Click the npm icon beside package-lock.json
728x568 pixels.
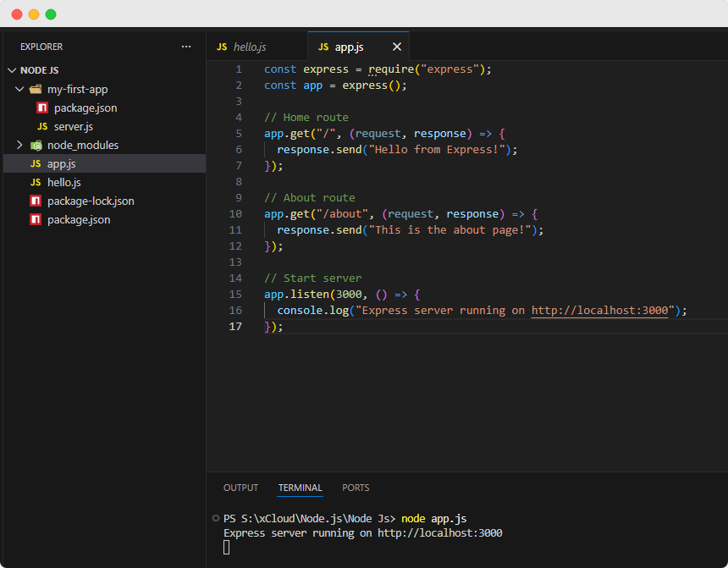click(36, 201)
